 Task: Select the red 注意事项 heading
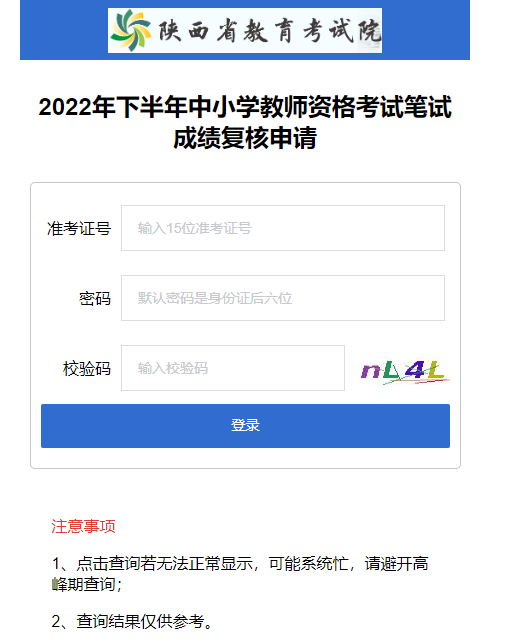click(83, 526)
